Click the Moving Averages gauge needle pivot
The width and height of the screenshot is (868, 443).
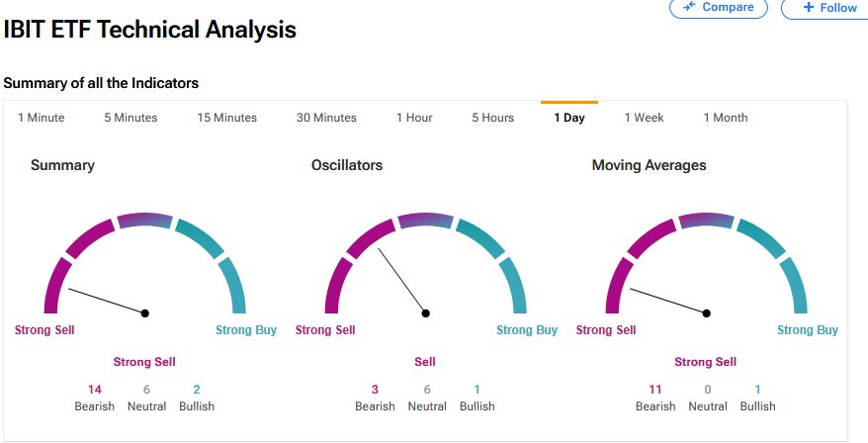coord(707,312)
